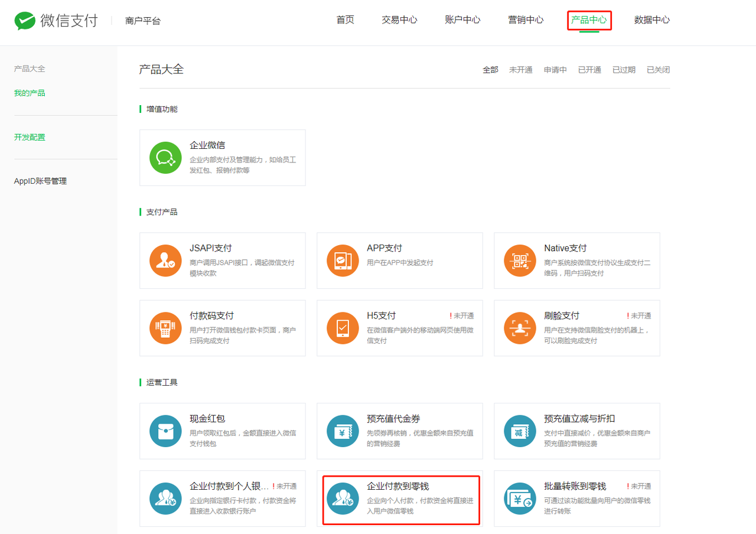
Task: Click the 付款码支付 scanner icon
Action: (x=165, y=328)
